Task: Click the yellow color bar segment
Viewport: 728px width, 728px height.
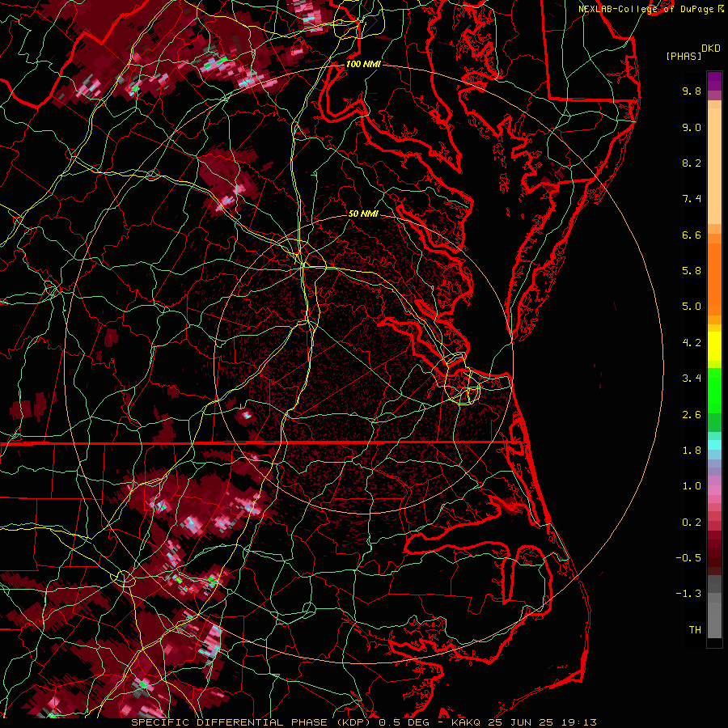Action: click(x=714, y=346)
